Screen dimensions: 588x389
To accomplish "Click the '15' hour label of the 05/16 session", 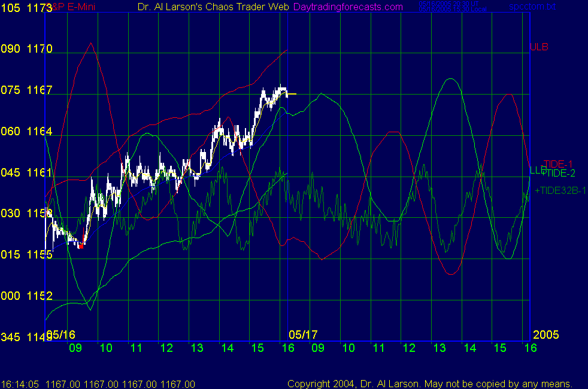I will [x=257, y=348].
